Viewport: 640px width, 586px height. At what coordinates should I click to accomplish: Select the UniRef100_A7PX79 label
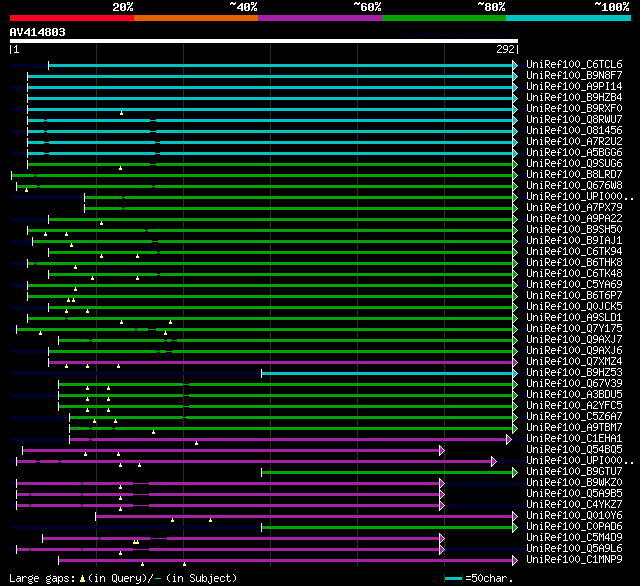coord(574,208)
